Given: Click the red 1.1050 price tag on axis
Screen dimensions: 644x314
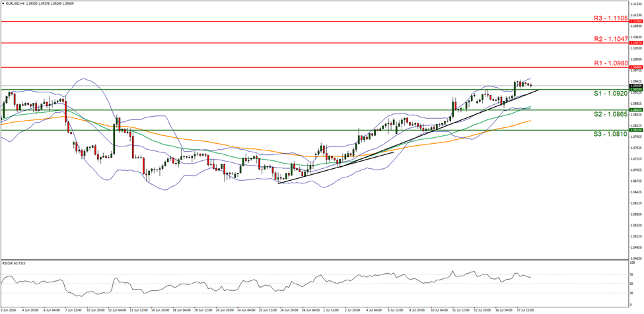Looking at the screenshot, I should click(635, 21).
